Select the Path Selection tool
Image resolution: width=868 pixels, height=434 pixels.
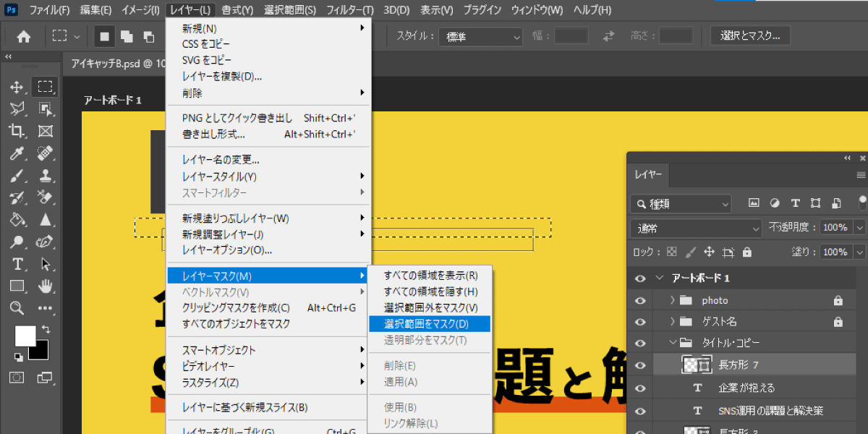point(46,264)
